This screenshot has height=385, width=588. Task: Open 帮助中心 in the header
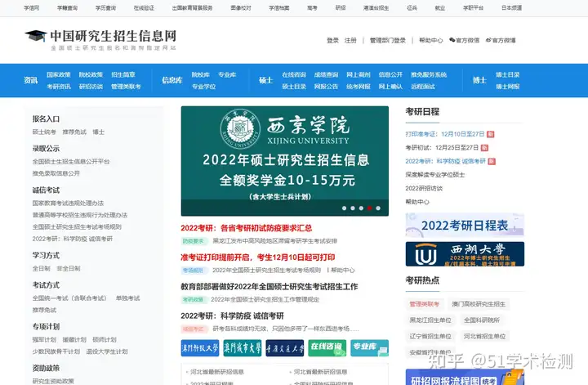[x=431, y=40]
